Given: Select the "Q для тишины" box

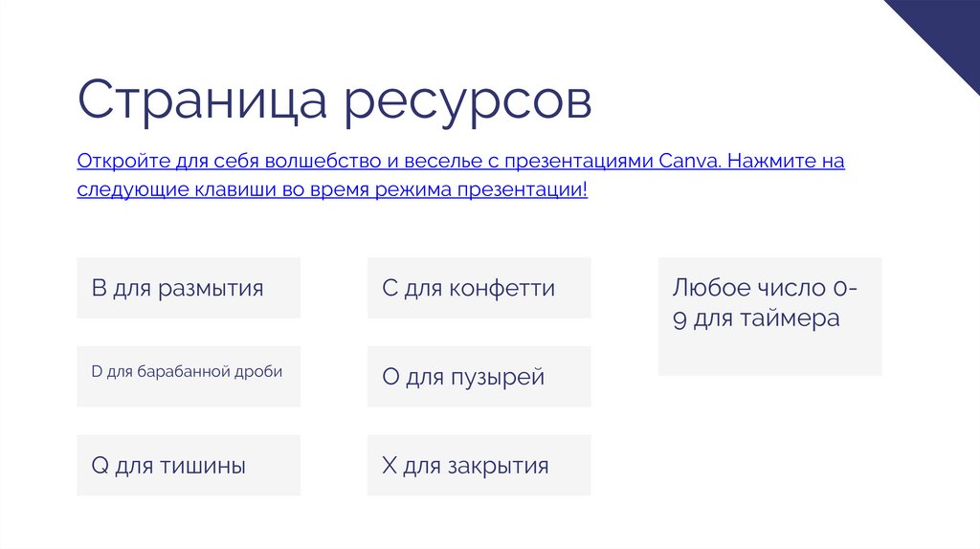Looking at the screenshot, I should [x=189, y=466].
